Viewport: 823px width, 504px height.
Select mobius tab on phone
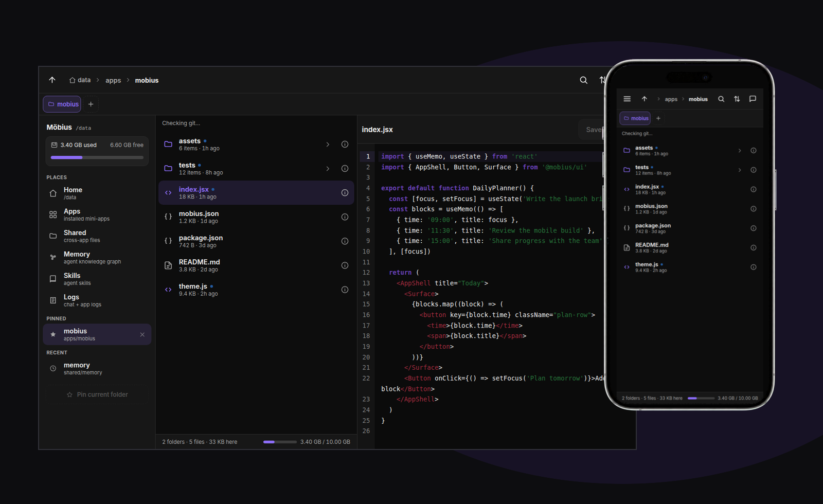coord(635,118)
